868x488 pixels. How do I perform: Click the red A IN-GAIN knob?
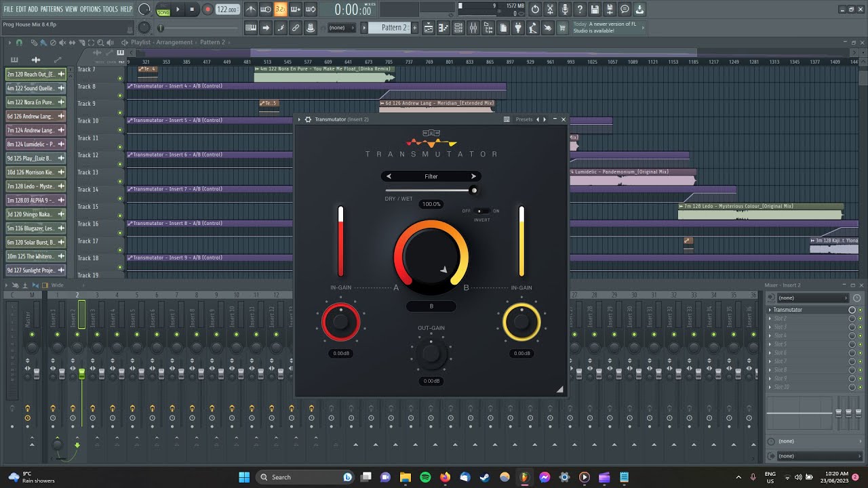tap(340, 321)
